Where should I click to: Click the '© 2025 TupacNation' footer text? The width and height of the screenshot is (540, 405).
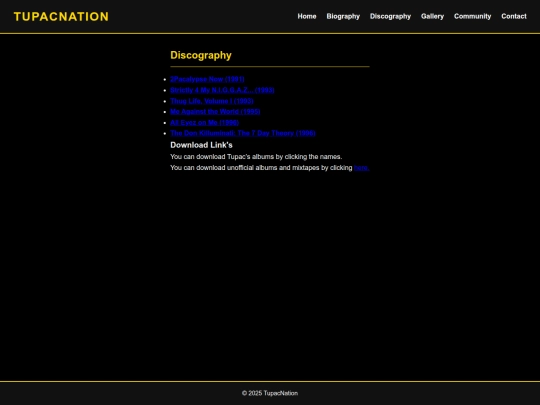coord(270,393)
